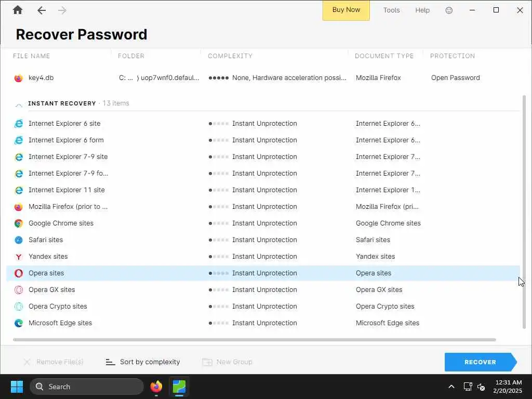Image resolution: width=532 pixels, height=399 pixels.
Task: Click the taskbar Search box
Action: (87, 387)
